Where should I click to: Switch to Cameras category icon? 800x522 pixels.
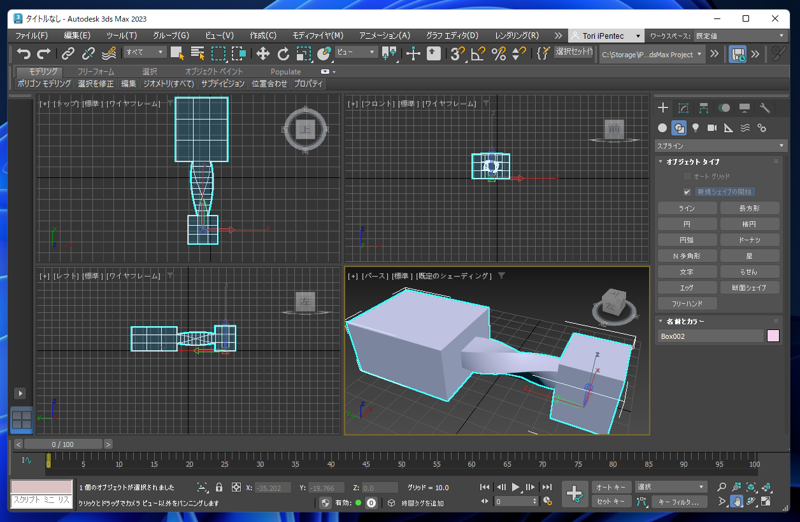click(712, 128)
